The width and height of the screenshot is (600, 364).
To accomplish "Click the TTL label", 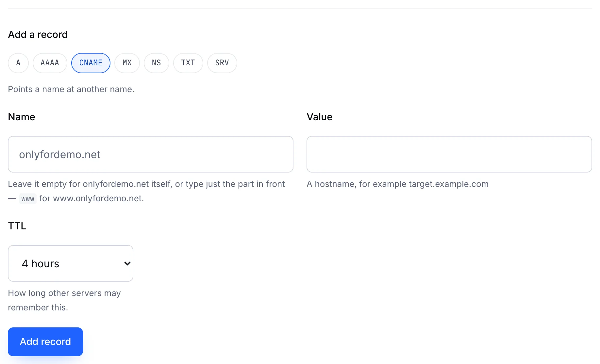I will 17,226.
